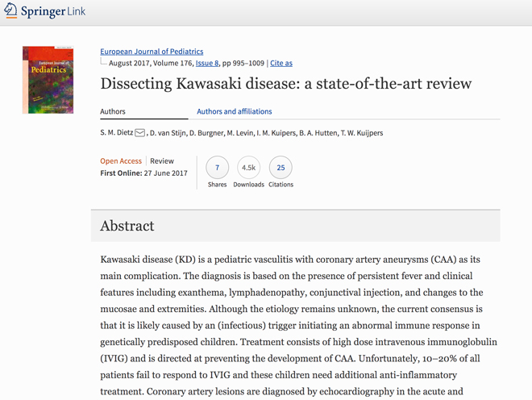This screenshot has height=400, width=532.
Task: Click the Citations label
Action: pyautogui.click(x=281, y=185)
